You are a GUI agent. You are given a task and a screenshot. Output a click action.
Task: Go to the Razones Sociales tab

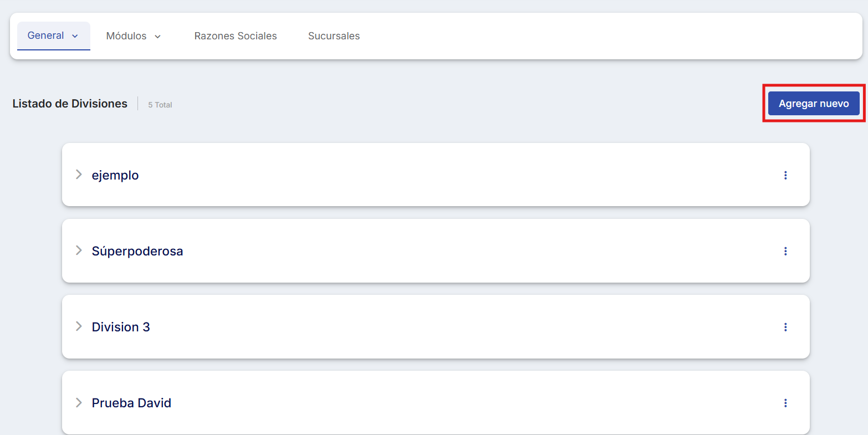click(x=236, y=36)
